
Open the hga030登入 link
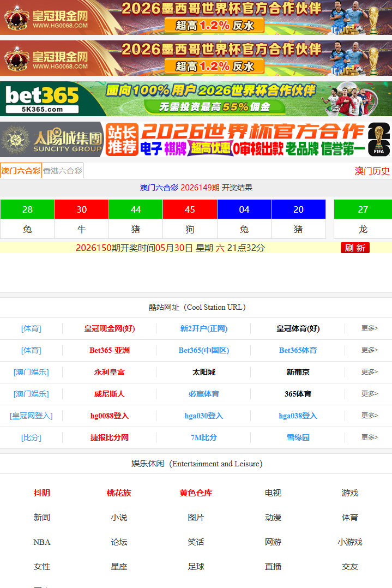coord(203,416)
